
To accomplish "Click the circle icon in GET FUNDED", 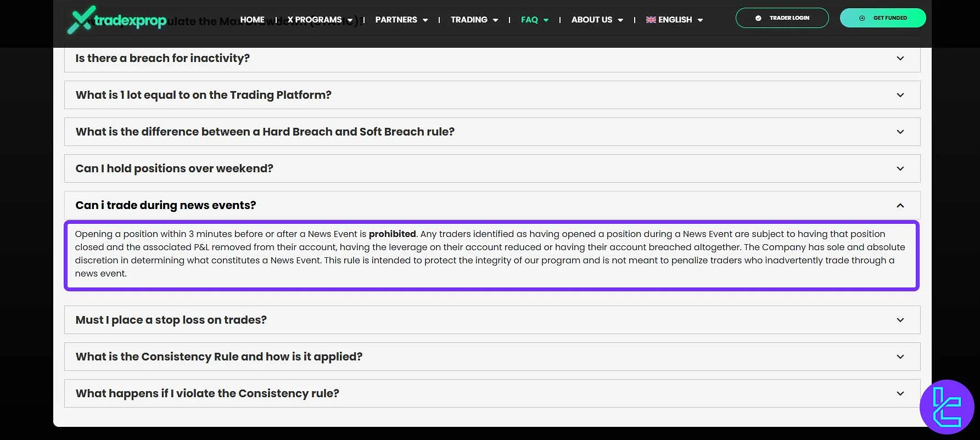I will click(862, 18).
